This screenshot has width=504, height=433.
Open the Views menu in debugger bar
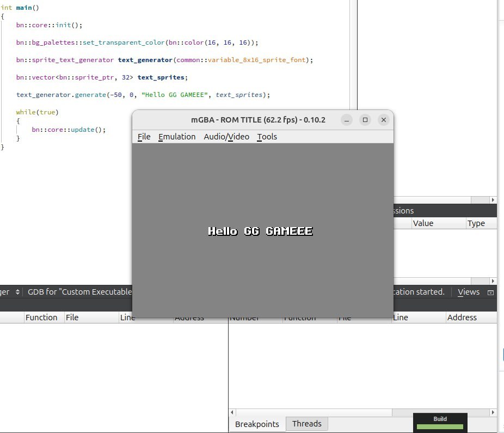tap(468, 292)
